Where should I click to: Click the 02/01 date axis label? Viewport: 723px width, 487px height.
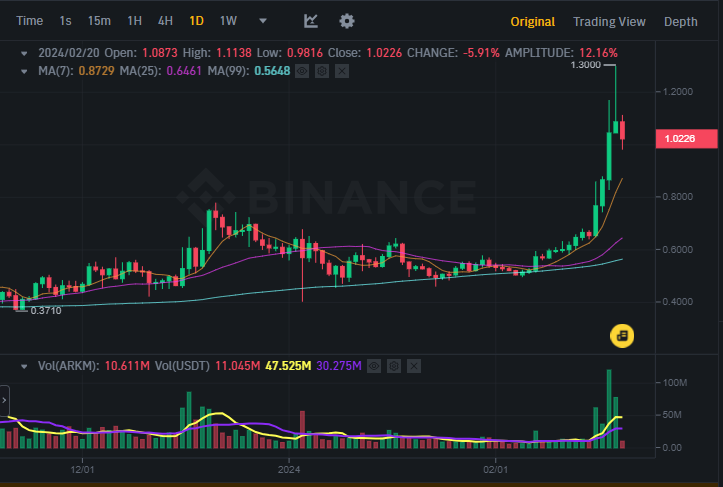tap(495, 470)
